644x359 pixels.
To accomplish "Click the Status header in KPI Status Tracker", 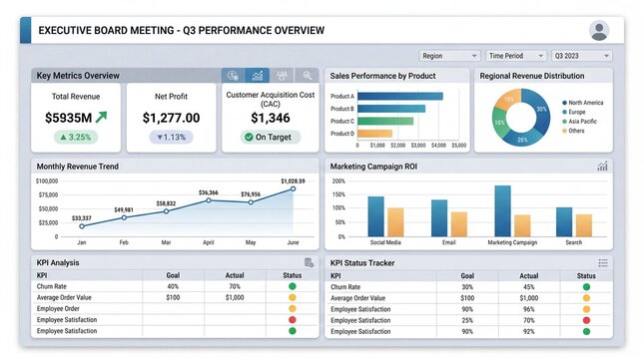I will (x=586, y=275).
